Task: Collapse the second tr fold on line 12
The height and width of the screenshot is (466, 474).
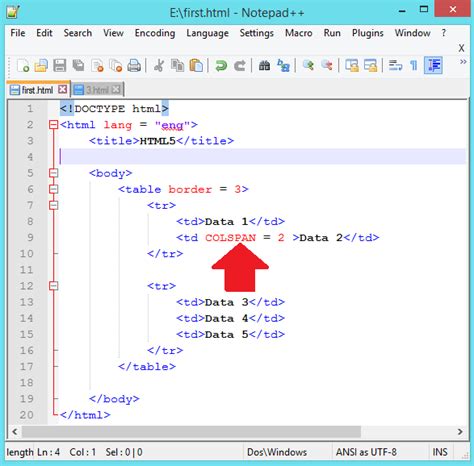Action: (53, 286)
